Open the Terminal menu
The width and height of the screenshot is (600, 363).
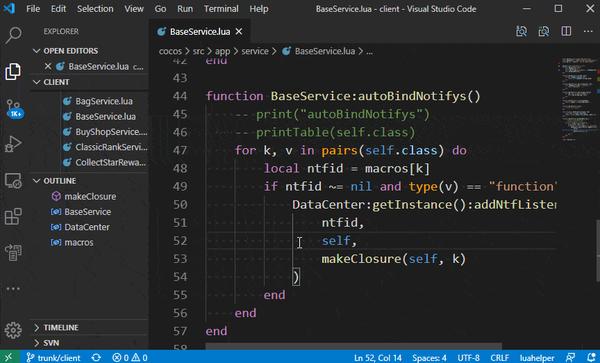pyautogui.click(x=221, y=8)
